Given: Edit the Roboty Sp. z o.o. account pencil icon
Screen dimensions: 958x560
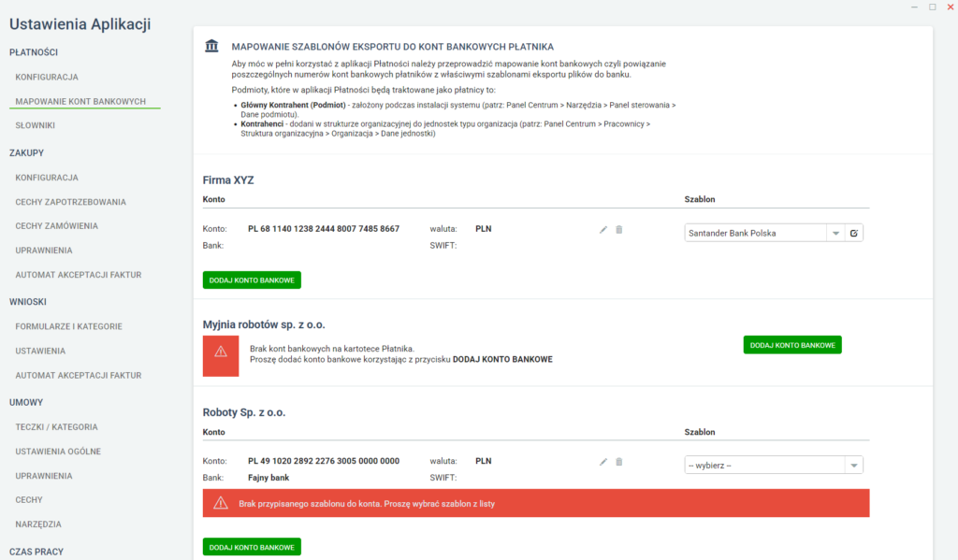Looking at the screenshot, I should [x=603, y=462].
